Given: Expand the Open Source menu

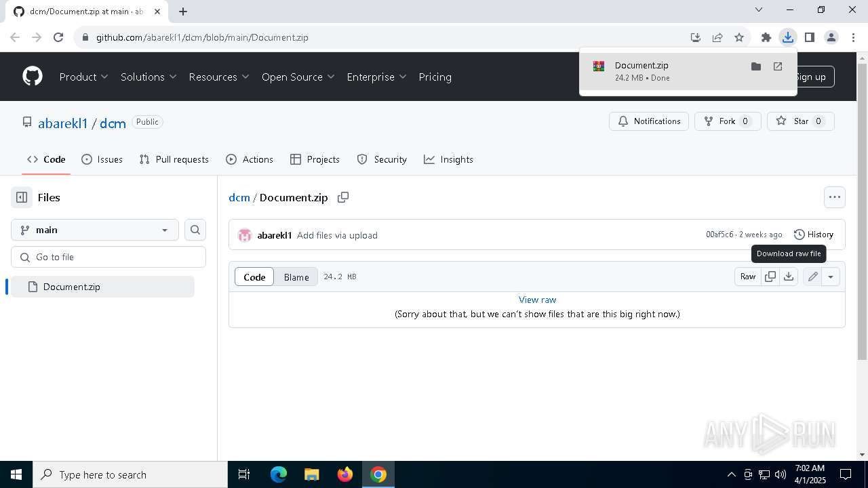Looking at the screenshot, I should pos(298,77).
